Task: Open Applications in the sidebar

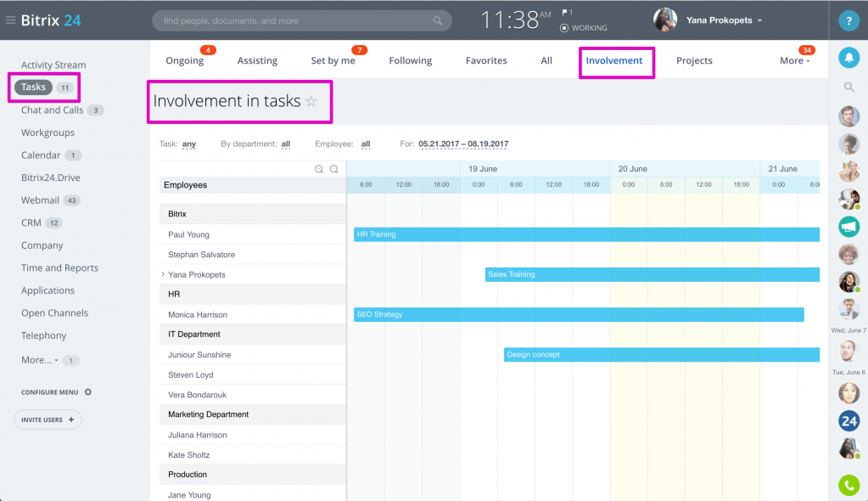Action: coord(48,290)
